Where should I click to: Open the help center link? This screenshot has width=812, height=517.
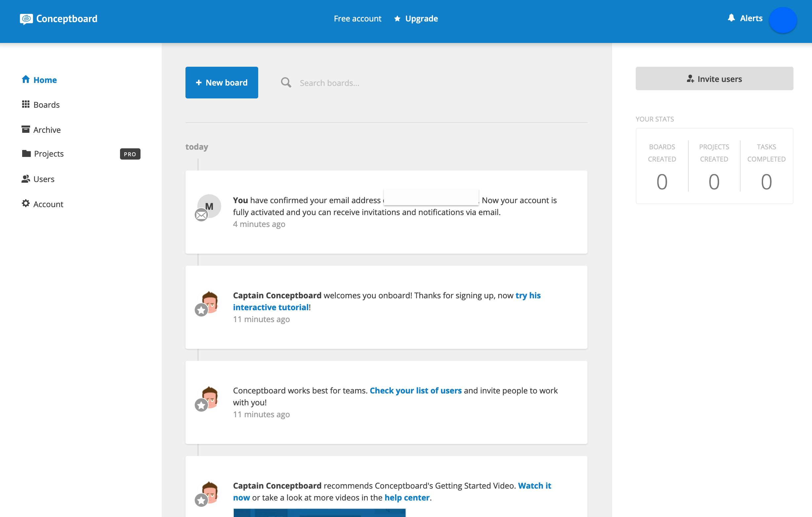tap(406, 497)
